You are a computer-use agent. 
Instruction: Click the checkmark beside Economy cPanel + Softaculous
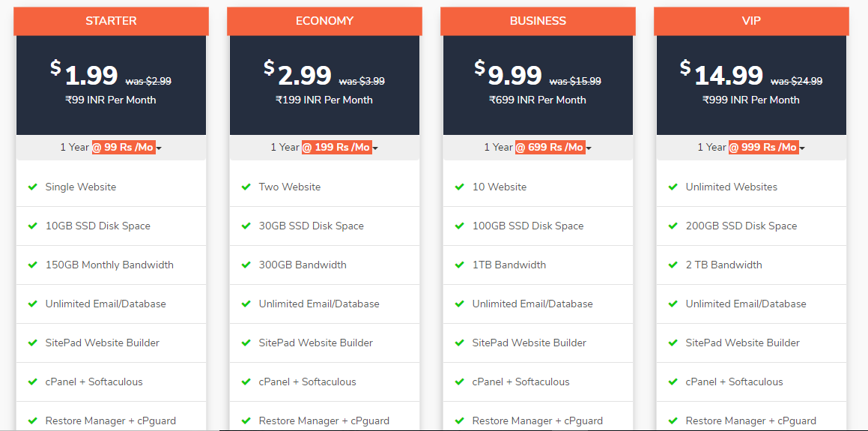click(246, 382)
